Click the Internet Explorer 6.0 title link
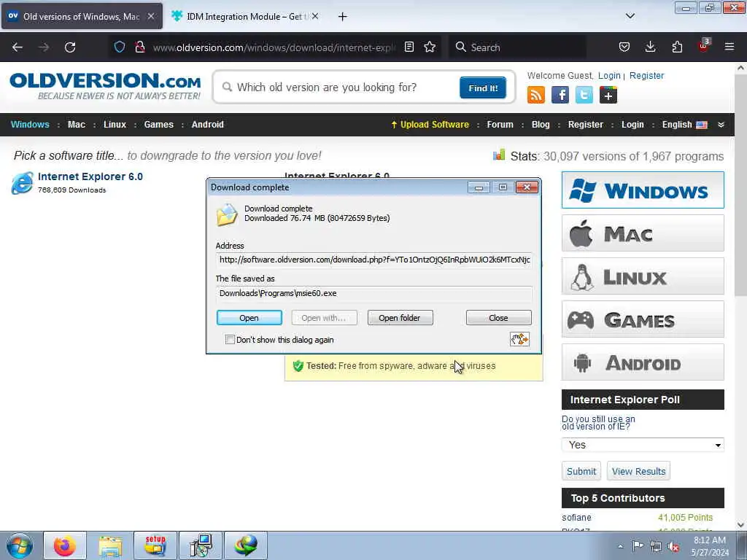 90,176
